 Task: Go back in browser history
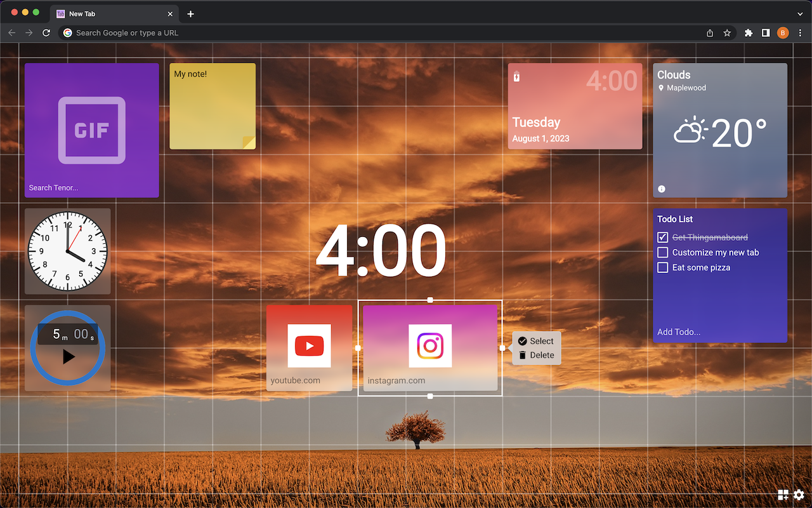click(x=11, y=33)
